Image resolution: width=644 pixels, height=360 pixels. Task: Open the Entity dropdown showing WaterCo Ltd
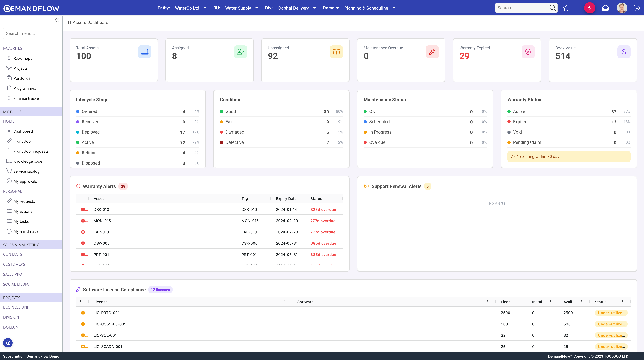(205, 8)
